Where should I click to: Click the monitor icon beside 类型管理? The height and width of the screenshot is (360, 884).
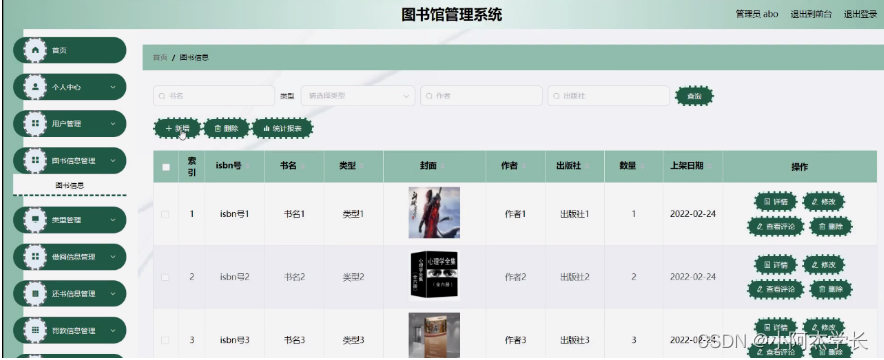pyautogui.click(x=36, y=220)
